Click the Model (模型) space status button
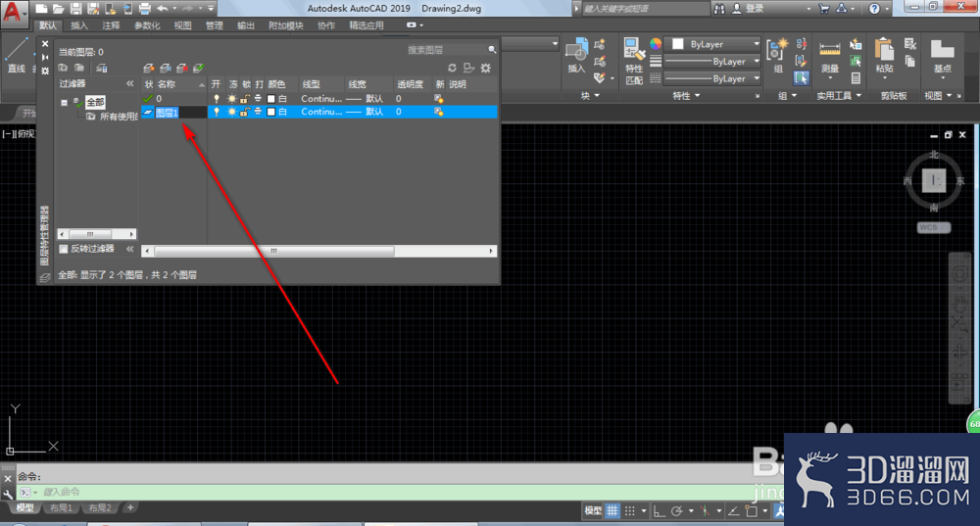 593,511
